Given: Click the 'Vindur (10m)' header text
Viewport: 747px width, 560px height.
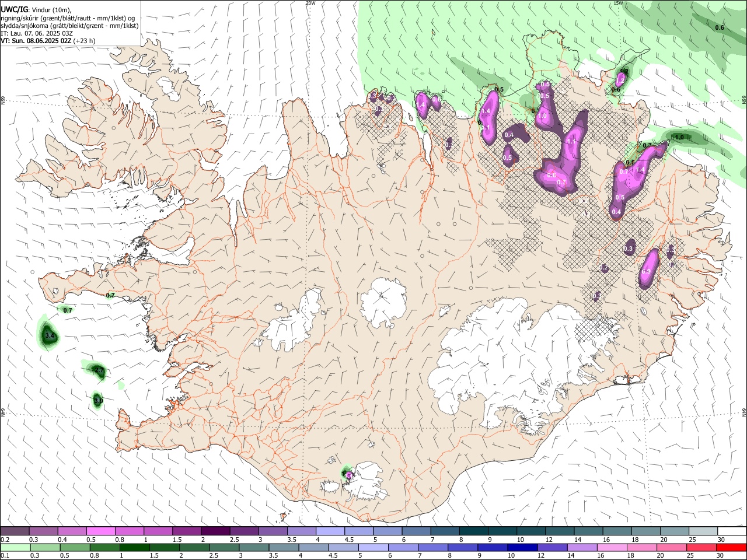Looking at the screenshot, I should 50,10.
